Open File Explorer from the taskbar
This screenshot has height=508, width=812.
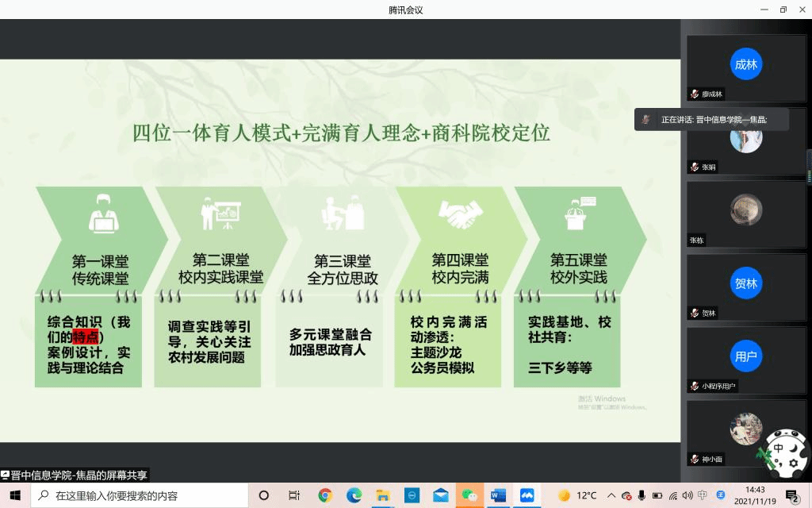(383, 495)
